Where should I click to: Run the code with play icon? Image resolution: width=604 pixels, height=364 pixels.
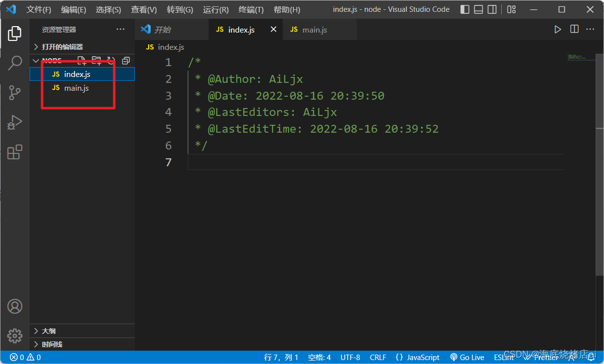(x=558, y=30)
